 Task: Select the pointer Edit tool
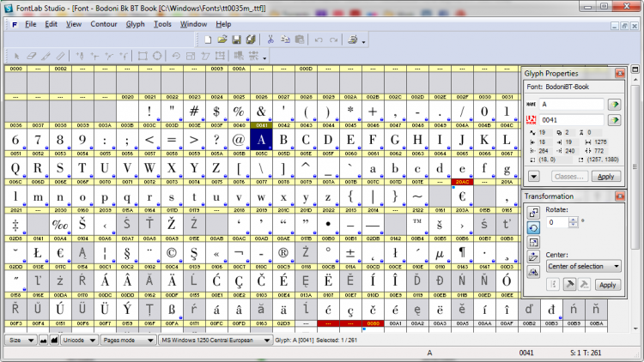[16, 56]
